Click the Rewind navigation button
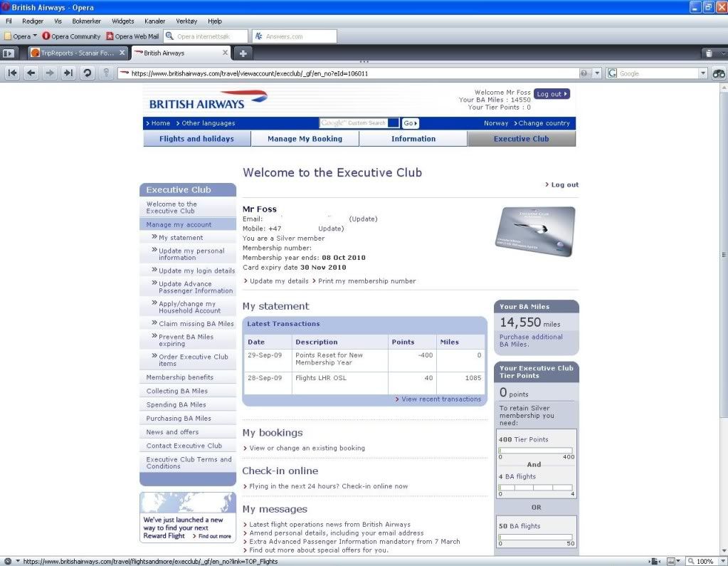This screenshot has height=566, width=728. [13, 73]
